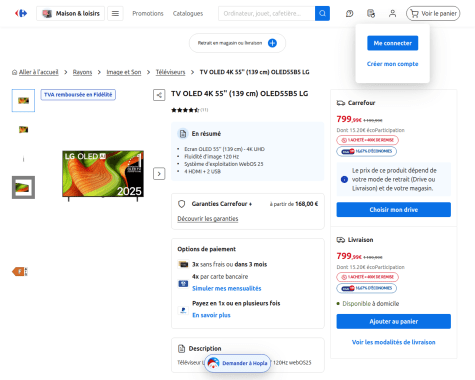Click the Description document icon
This screenshot has width=475, height=380.
coord(181,349)
